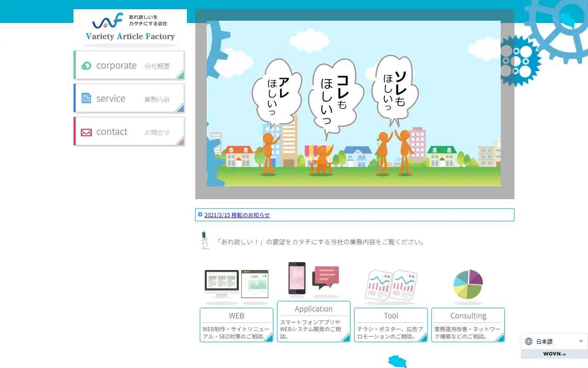The image size is (588, 368).
Task: Click the monitor and browser WEB illustration
Action: 237,287
